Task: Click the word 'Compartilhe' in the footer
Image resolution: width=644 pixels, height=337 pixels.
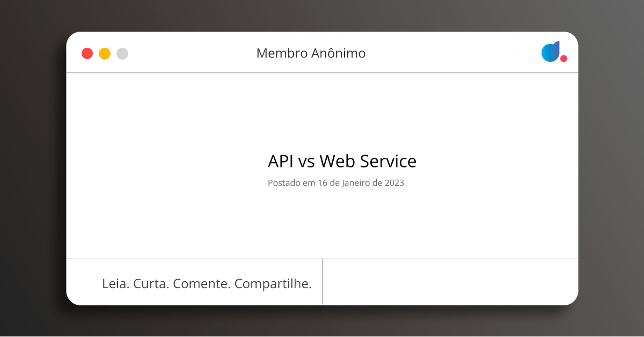Action: click(273, 283)
